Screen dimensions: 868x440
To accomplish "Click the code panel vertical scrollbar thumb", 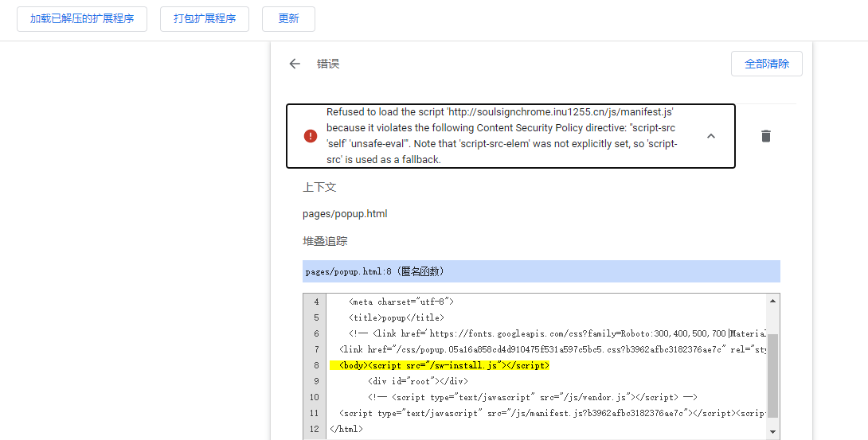I will (772, 376).
